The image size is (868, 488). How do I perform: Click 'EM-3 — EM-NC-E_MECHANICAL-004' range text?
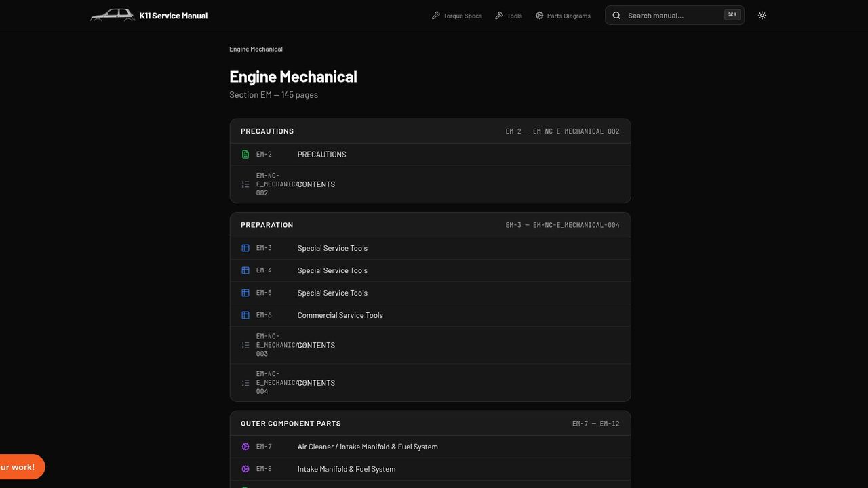[562, 225]
